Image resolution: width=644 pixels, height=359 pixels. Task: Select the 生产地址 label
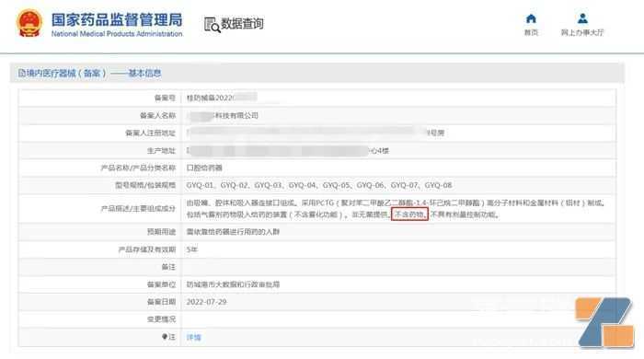[x=161, y=151]
